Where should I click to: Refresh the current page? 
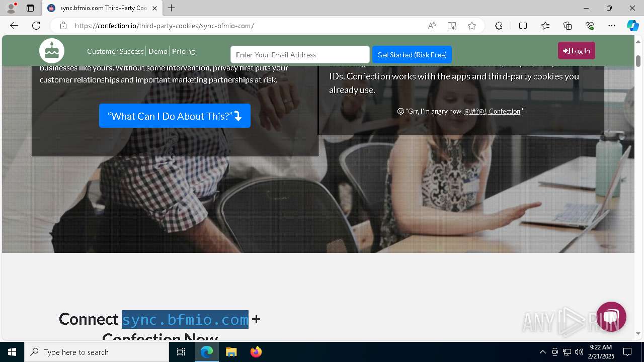36,26
